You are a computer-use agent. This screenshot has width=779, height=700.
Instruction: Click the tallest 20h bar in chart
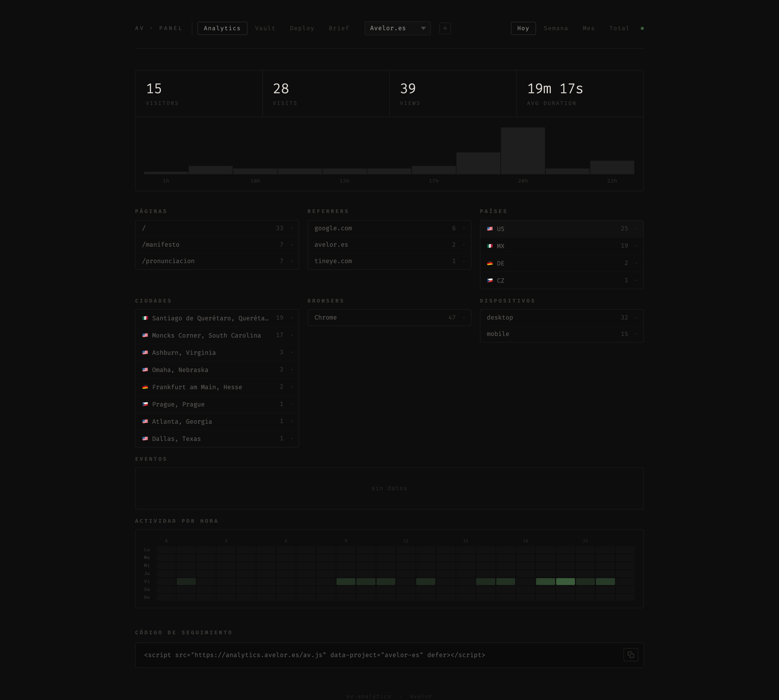[x=523, y=151]
